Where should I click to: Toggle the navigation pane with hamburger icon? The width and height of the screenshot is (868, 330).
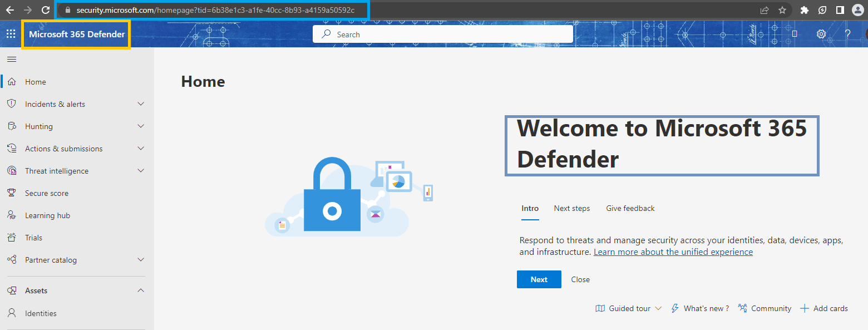[x=11, y=59]
